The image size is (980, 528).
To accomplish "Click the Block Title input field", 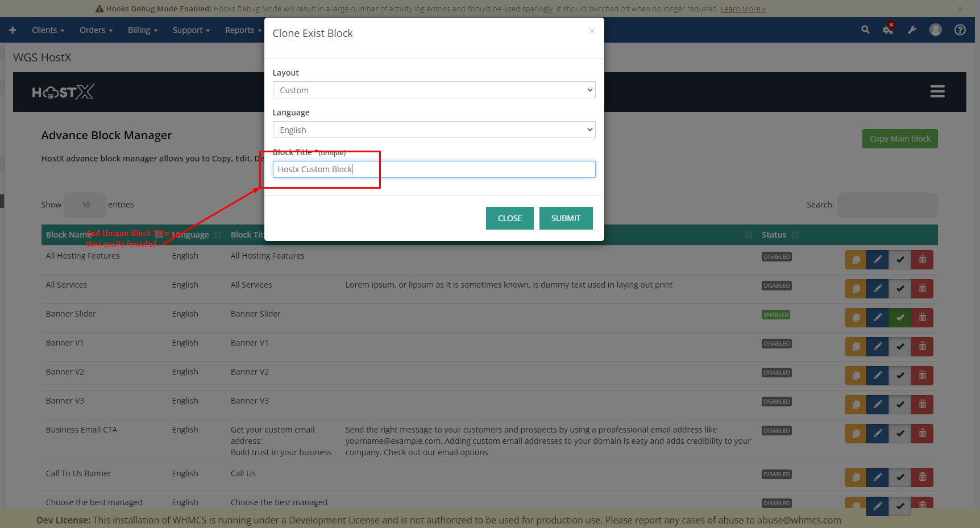I will (x=434, y=169).
